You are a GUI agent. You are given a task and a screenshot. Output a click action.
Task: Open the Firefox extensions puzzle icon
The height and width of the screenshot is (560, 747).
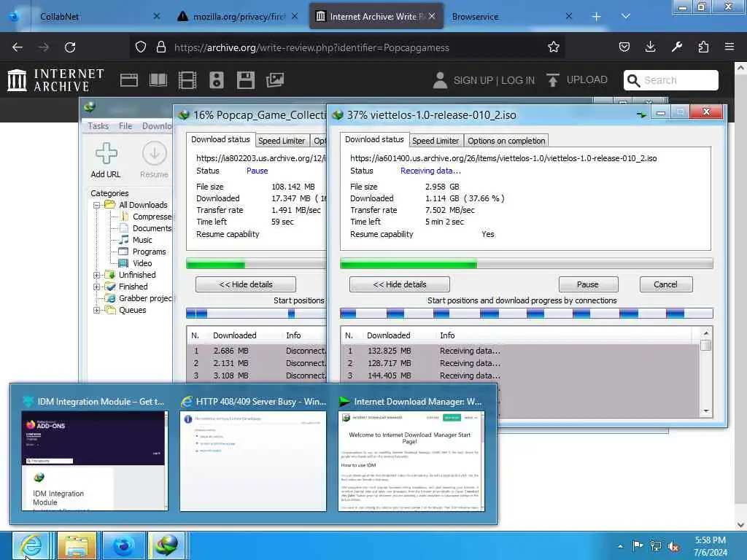(703, 47)
